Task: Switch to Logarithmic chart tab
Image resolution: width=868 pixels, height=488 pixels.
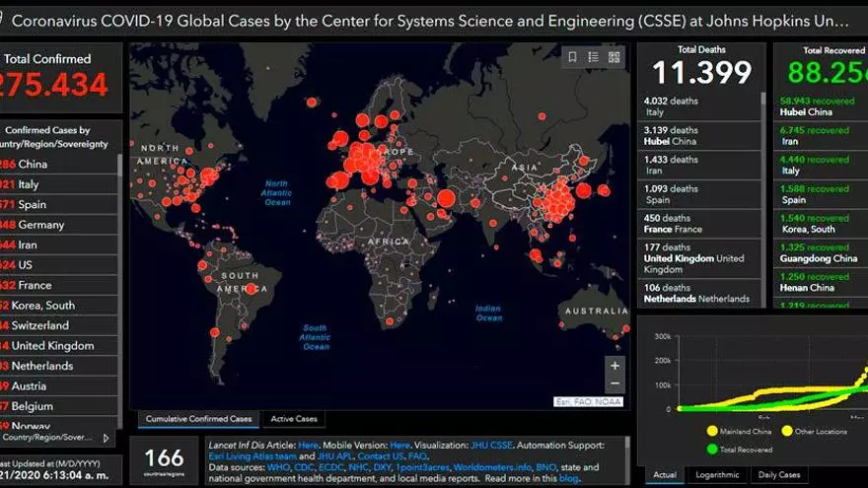Action: pos(717,475)
